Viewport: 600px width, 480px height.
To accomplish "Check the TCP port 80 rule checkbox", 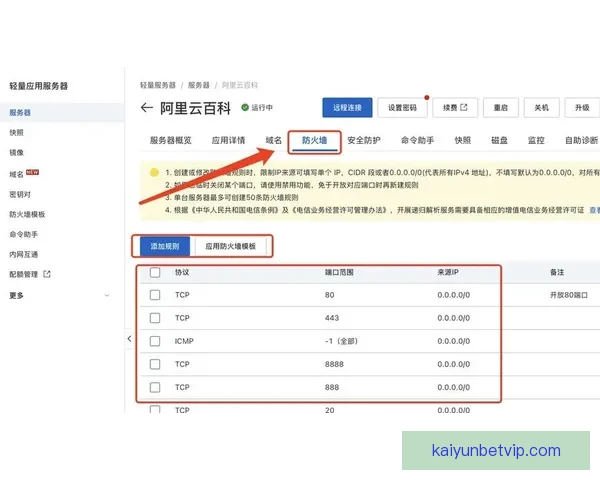I will coord(155,295).
